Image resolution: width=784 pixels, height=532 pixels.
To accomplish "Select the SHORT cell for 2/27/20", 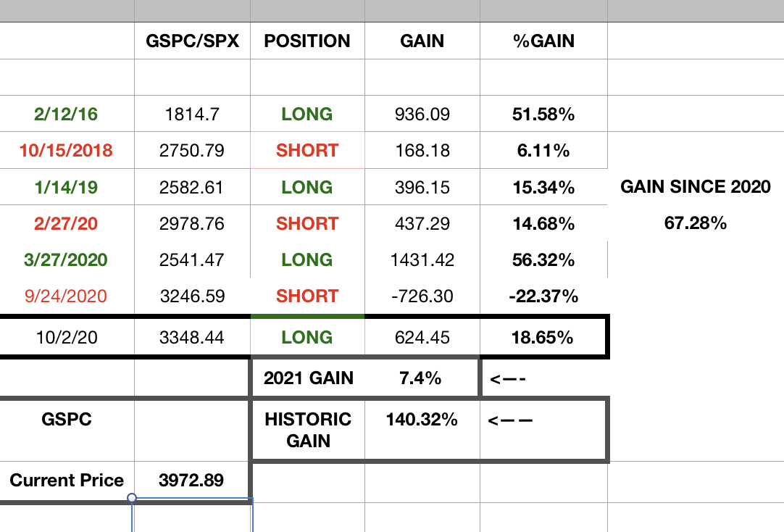I will tap(307, 223).
